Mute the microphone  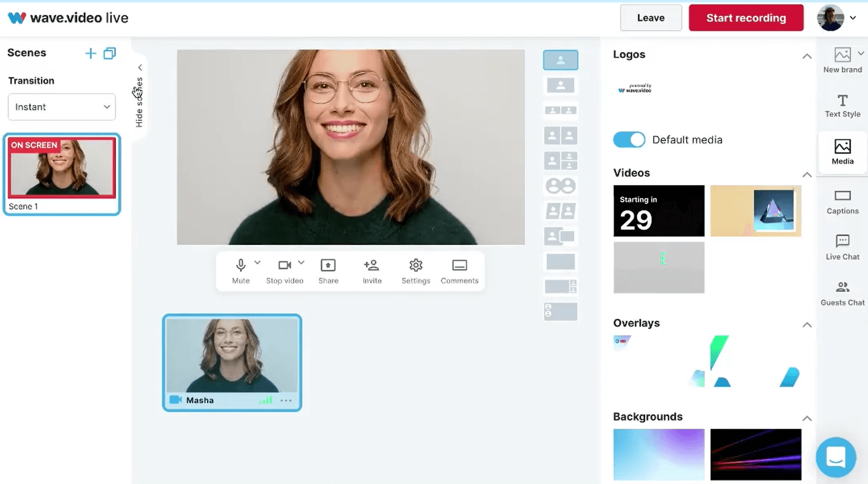click(x=241, y=271)
